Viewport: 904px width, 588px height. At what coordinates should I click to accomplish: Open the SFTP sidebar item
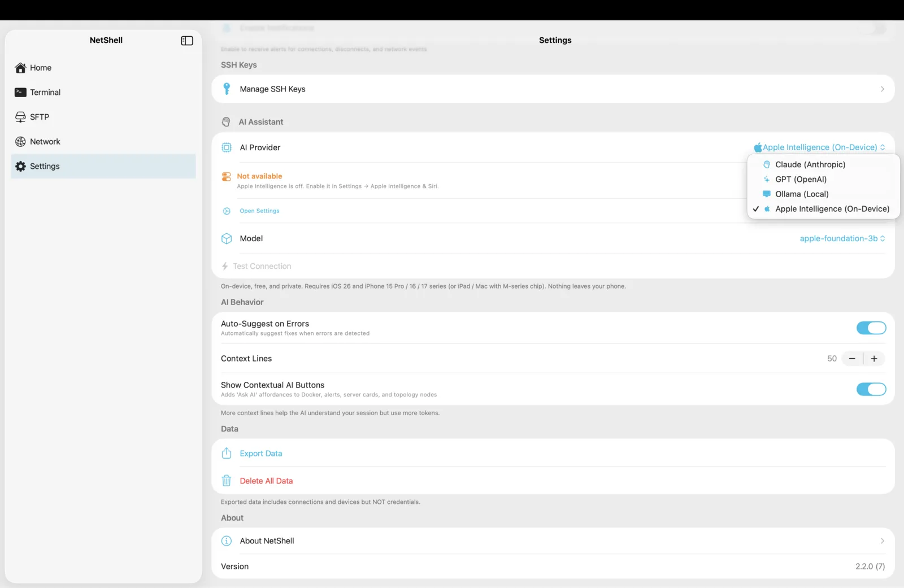click(x=103, y=117)
